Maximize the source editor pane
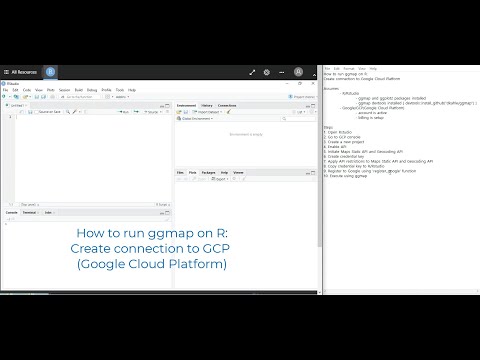 coord(168,106)
